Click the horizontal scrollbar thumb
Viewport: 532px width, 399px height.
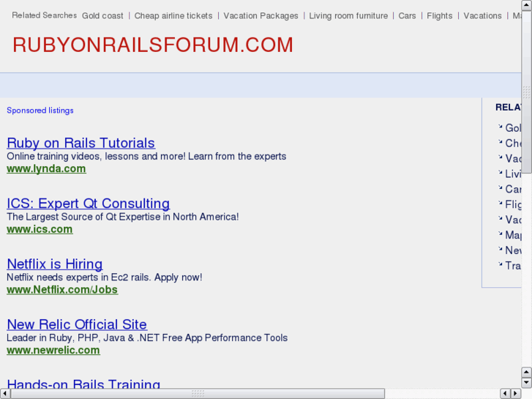[198, 394]
